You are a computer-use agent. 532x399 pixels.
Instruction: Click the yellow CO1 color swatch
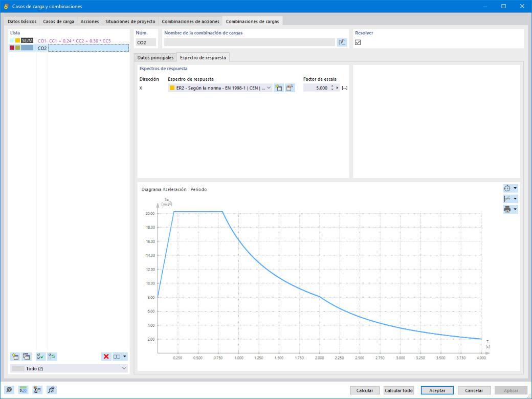[17, 40]
